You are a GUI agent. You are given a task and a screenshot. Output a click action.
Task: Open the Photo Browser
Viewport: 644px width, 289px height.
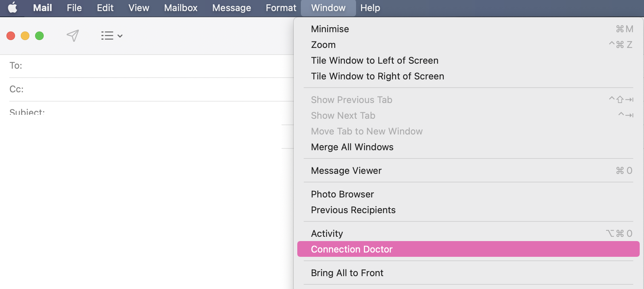coord(342,194)
